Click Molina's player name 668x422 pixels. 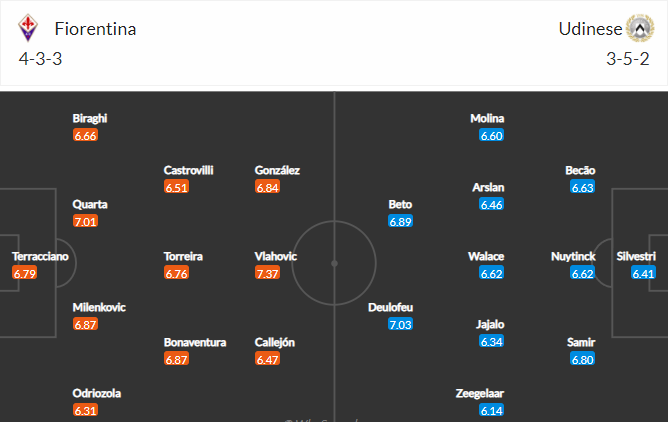pos(487,118)
